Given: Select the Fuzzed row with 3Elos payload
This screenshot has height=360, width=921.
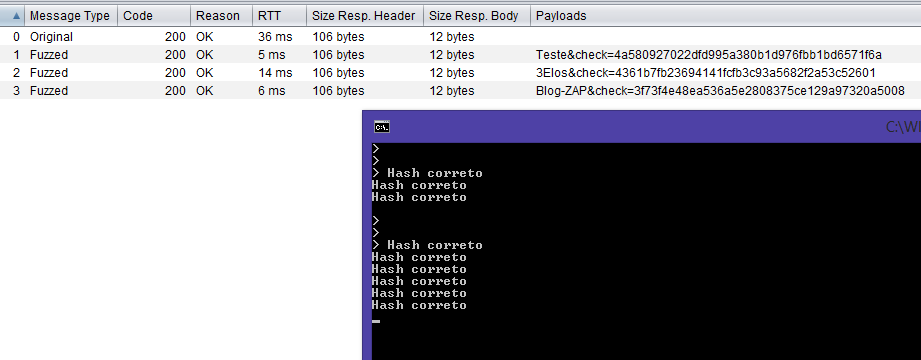Looking at the screenshot, I should coord(460,73).
